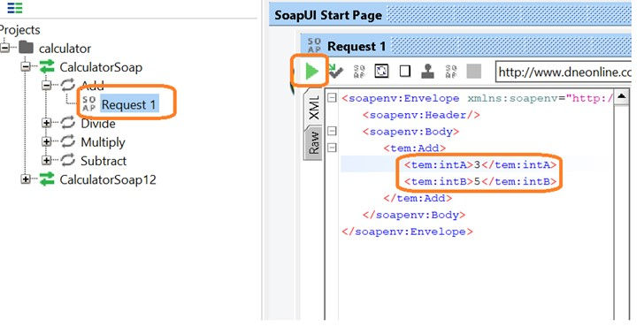Viewport: 644px width, 334px height.
Task: Select the Request 1 window title
Action: click(x=356, y=46)
